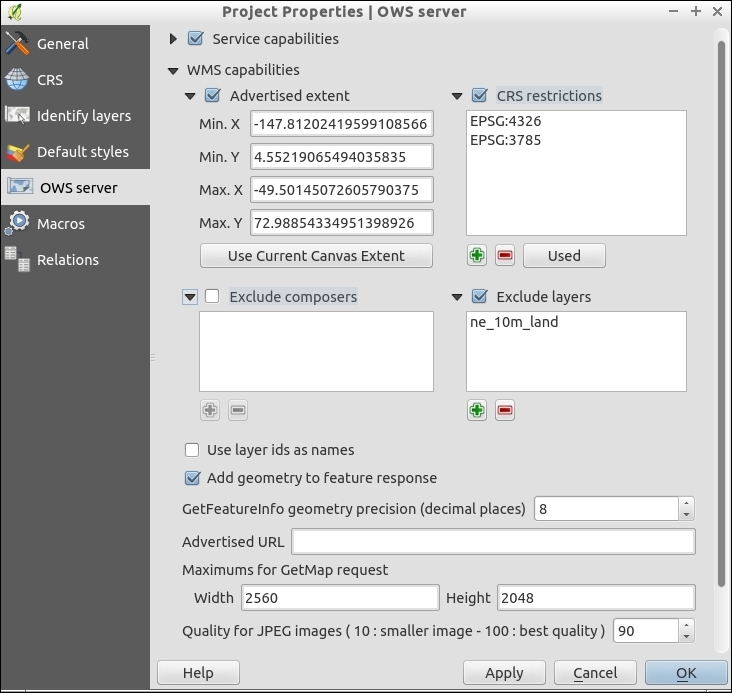Click the green add CRS button
The height and width of the screenshot is (693, 732).
[x=477, y=256]
